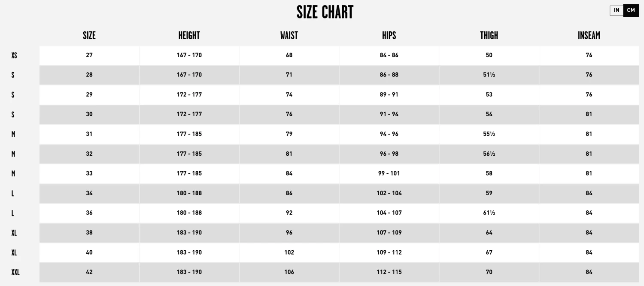Click height 172 - 177 for size 29
644x286 pixels.
click(x=189, y=95)
